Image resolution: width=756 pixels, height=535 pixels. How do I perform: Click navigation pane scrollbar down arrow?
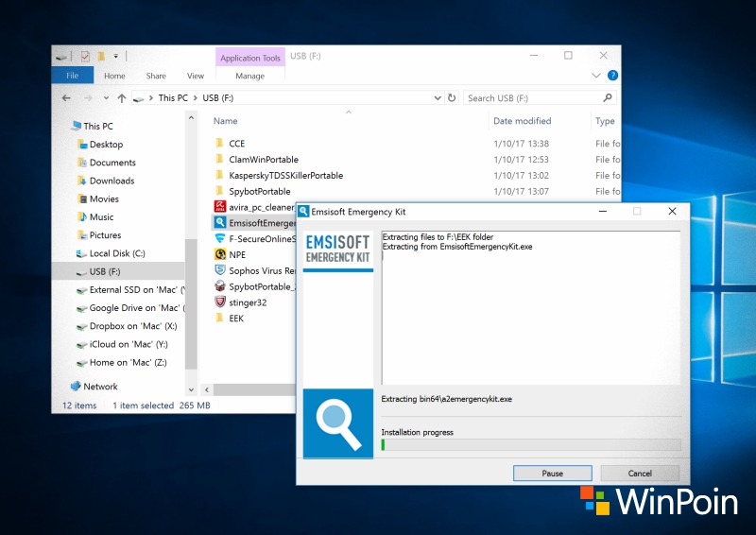tap(192, 389)
